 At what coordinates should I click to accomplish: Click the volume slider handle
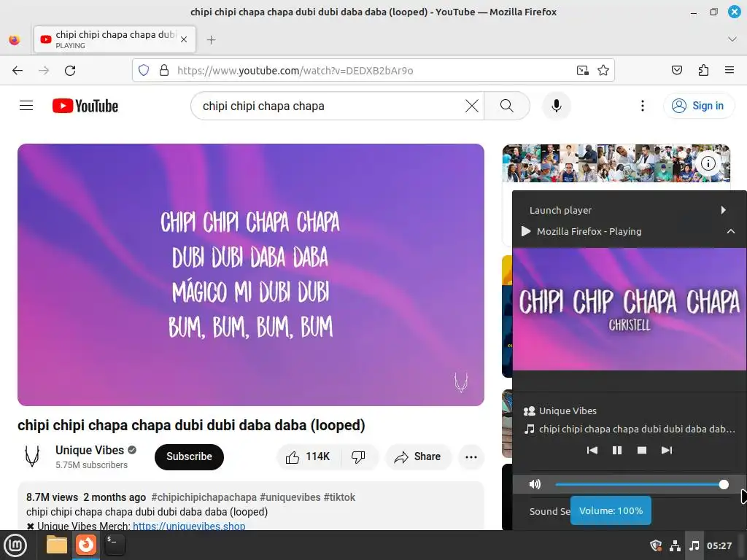[x=724, y=485]
